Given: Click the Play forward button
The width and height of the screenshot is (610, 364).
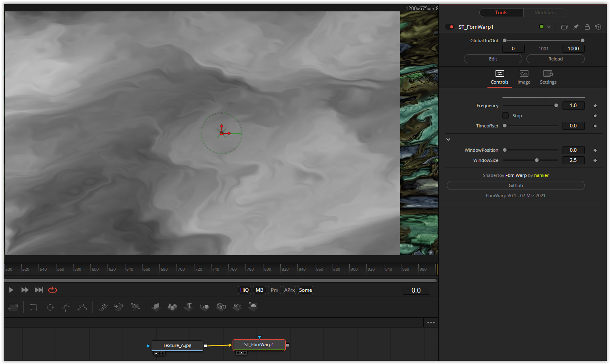Looking at the screenshot, I should click(11, 290).
